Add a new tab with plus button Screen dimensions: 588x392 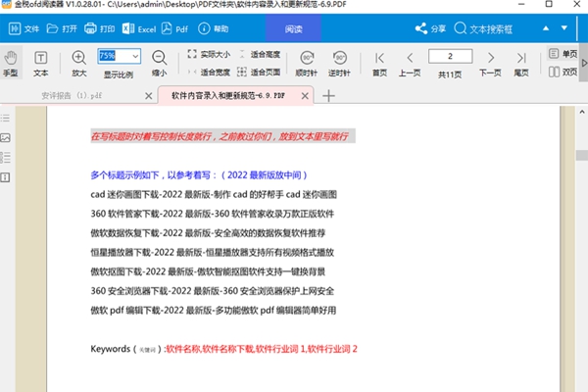[328, 95]
